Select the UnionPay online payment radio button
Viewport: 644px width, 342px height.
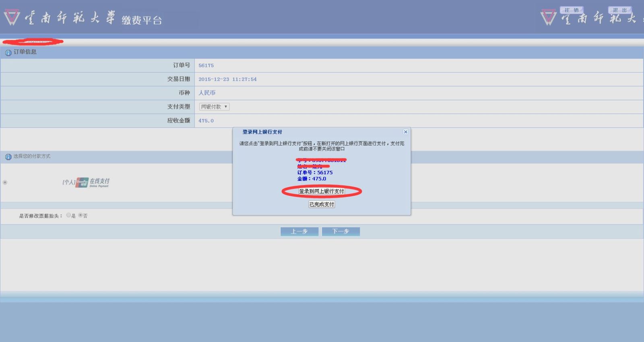[5, 182]
